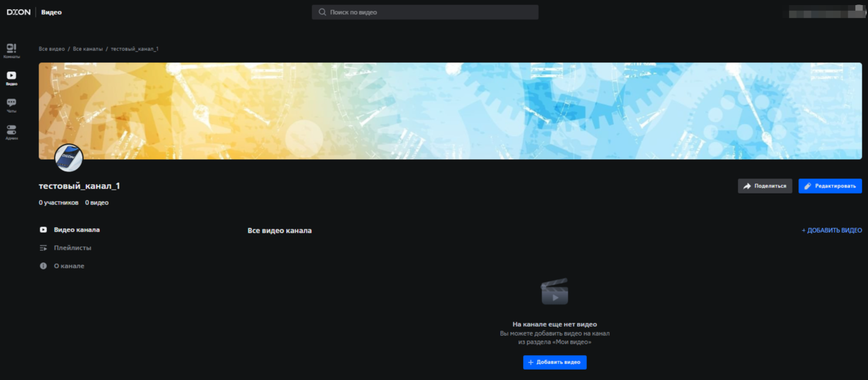Click 'На канале еще нет видео' message
This screenshot has height=380, width=868.
pos(555,325)
